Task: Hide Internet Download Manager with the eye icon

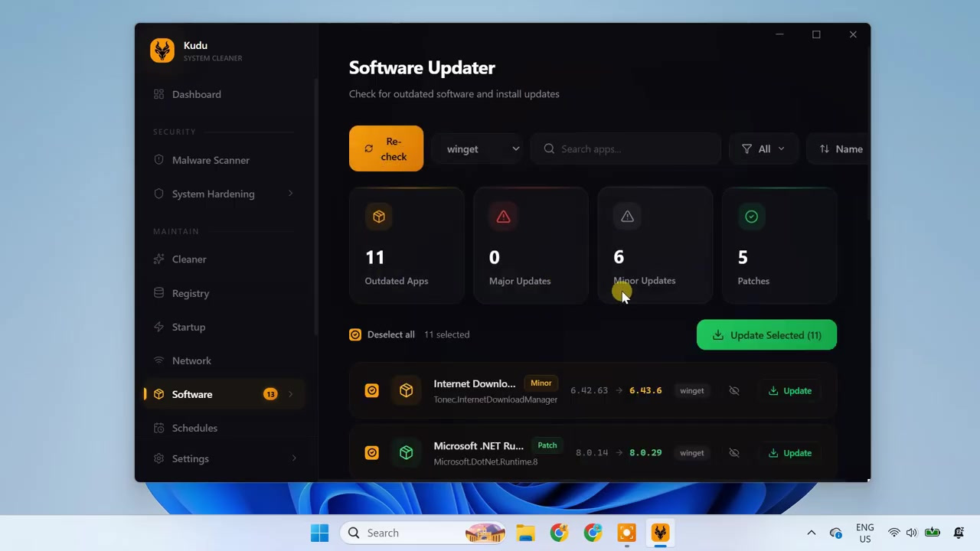Action: (x=733, y=390)
